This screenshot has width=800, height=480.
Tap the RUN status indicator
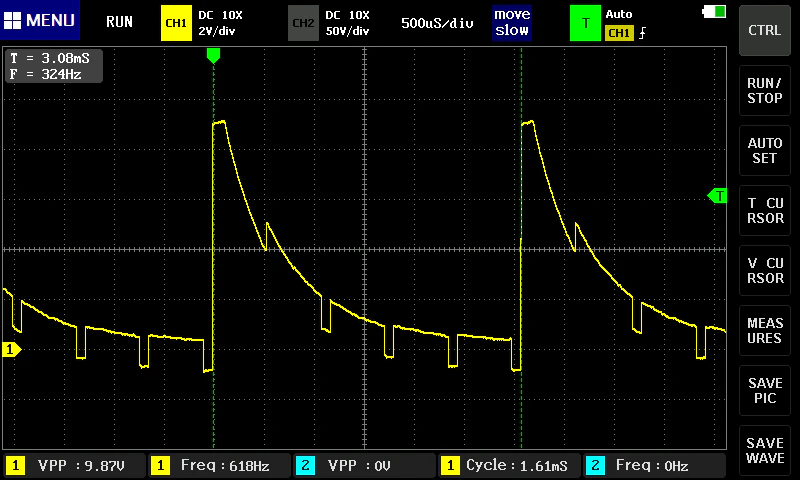[119, 22]
